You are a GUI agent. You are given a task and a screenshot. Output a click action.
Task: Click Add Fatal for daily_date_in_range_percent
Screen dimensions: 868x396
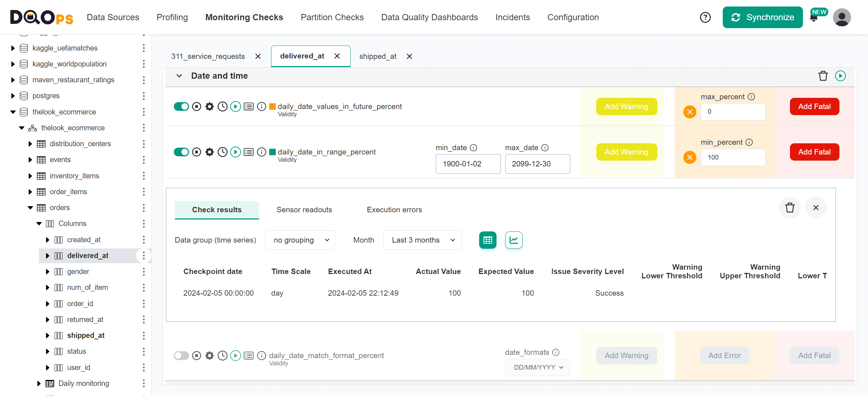814,152
